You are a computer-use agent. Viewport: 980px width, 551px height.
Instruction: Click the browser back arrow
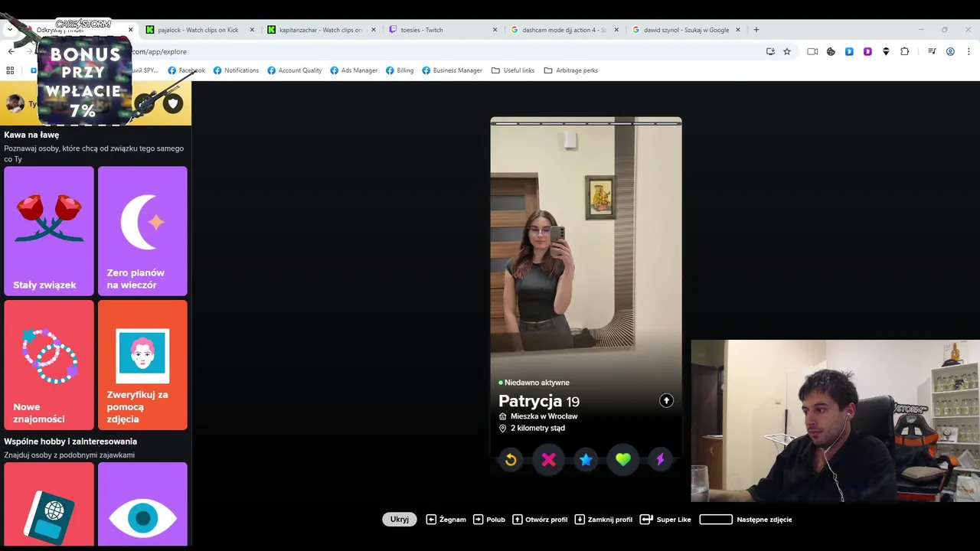coord(11,51)
